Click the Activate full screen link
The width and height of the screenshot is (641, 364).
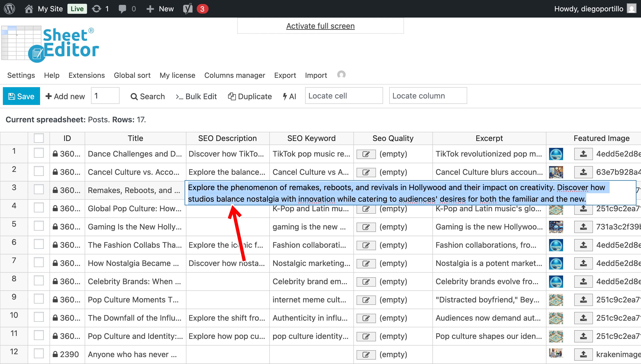320,26
